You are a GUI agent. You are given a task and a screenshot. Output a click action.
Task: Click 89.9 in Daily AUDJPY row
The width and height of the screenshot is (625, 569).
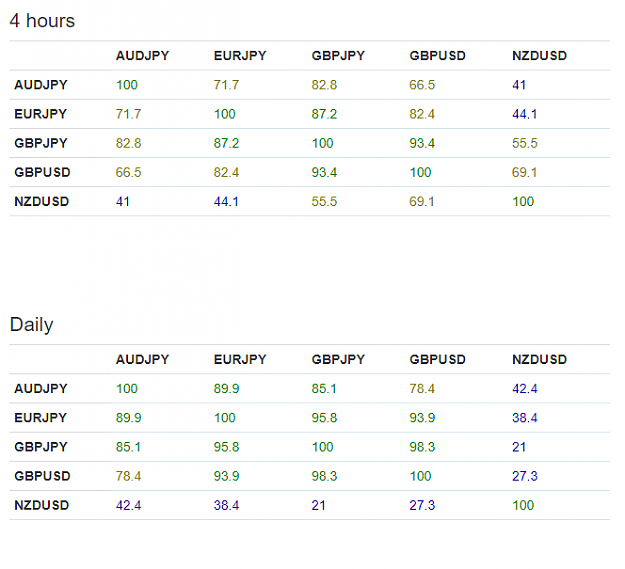point(226,388)
